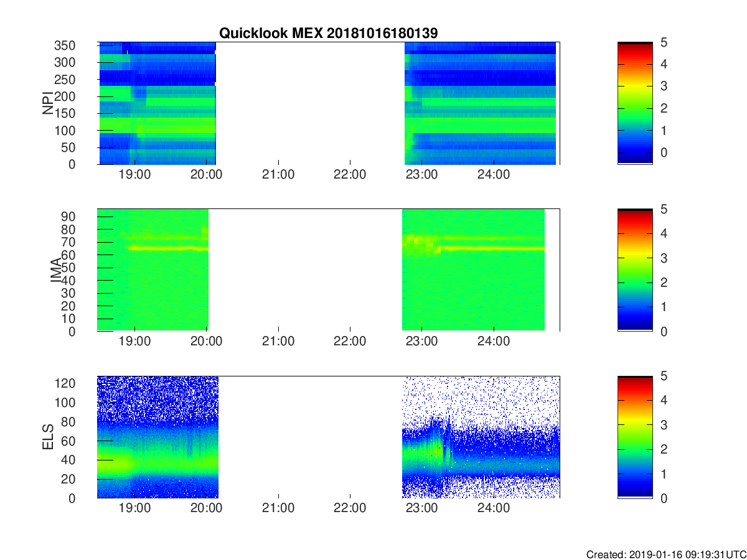The width and height of the screenshot is (747, 560).
Task: Click the right ELS spectrogram data block
Action: tap(482, 437)
